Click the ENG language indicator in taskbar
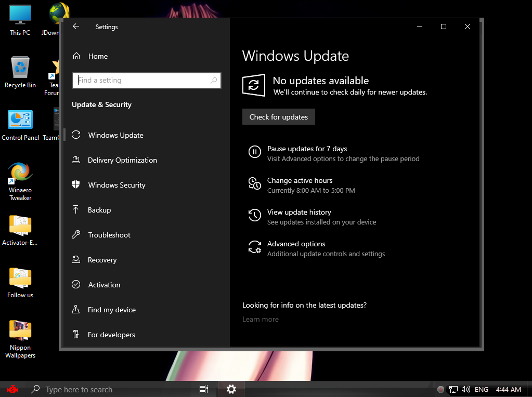 (x=482, y=389)
